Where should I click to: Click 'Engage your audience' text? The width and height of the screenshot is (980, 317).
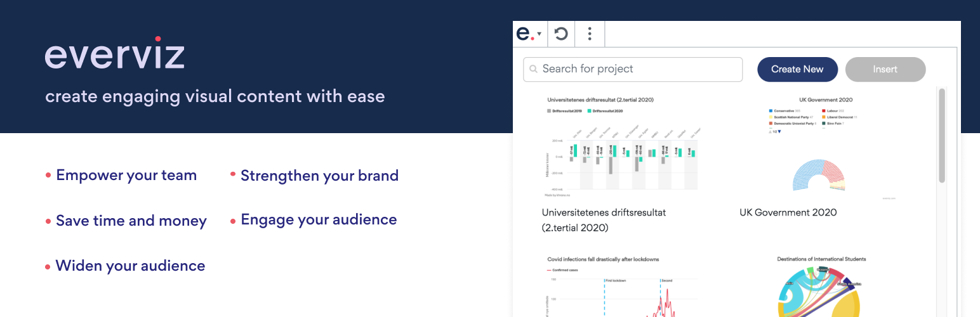click(x=319, y=220)
